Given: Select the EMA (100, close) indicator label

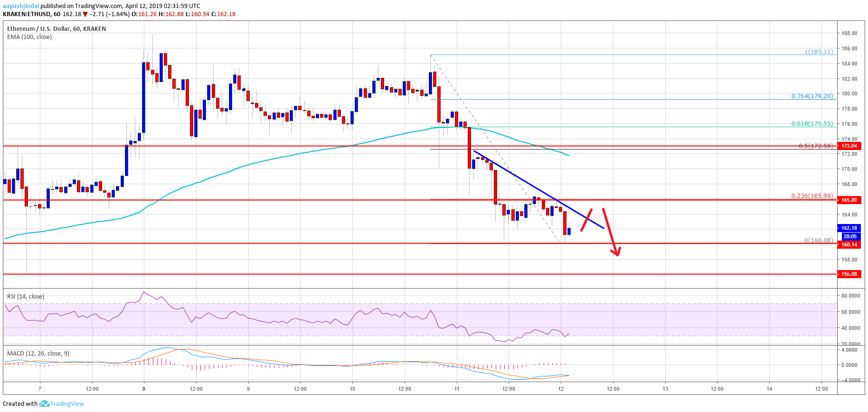Looking at the screenshot, I should (x=29, y=37).
